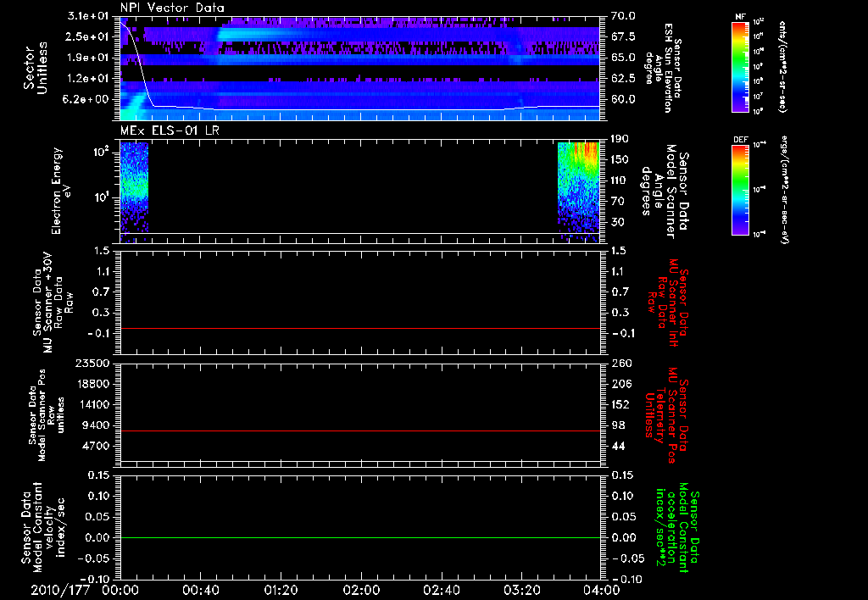Screen dimensions: 868x600
Task: Click the MEx ELS-01 LR panel title
Action: pyautogui.click(x=169, y=131)
